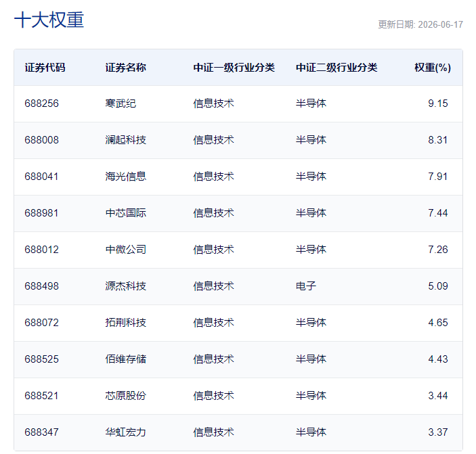Select security code 688981
The image size is (476, 454).
[x=41, y=213]
